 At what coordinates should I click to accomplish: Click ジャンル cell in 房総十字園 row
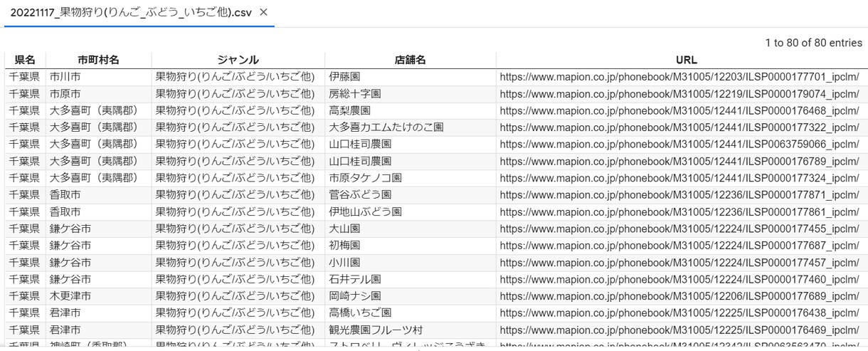pos(238,94)
